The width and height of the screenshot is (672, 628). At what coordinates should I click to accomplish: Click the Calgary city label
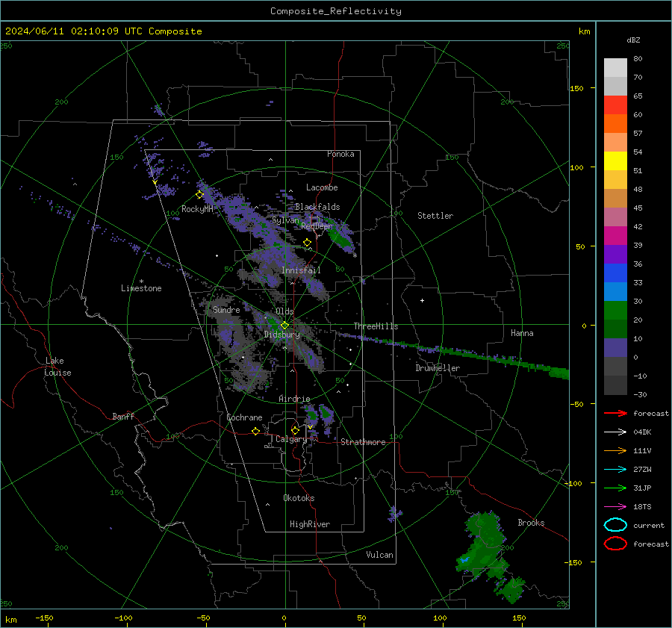coord(291,439)
